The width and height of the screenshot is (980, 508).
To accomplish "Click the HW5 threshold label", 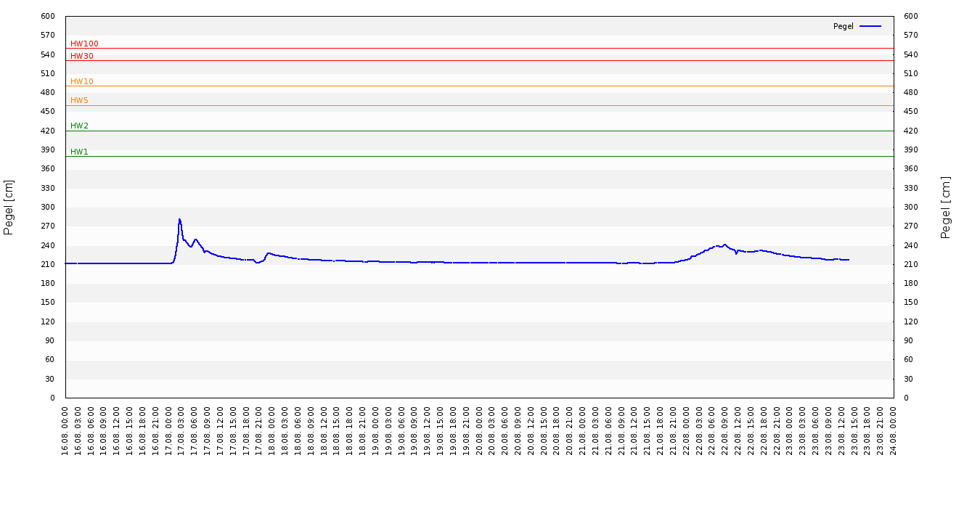I will [79, 100].
